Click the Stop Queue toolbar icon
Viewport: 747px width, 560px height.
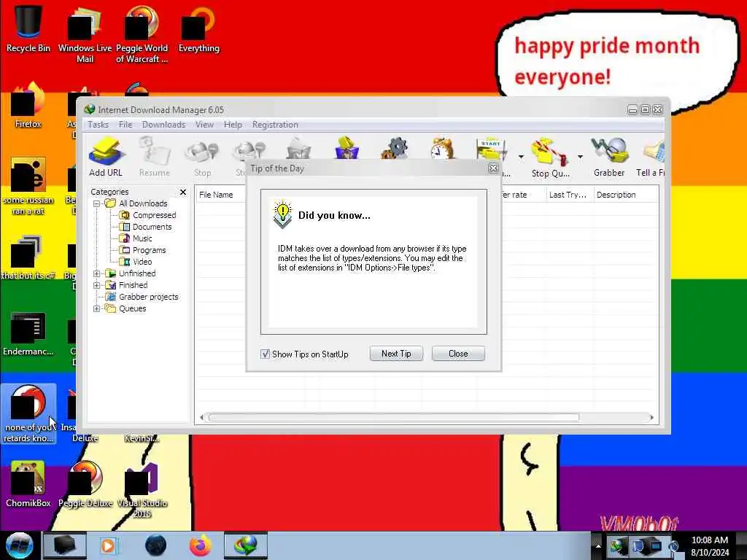click(550, 157)
